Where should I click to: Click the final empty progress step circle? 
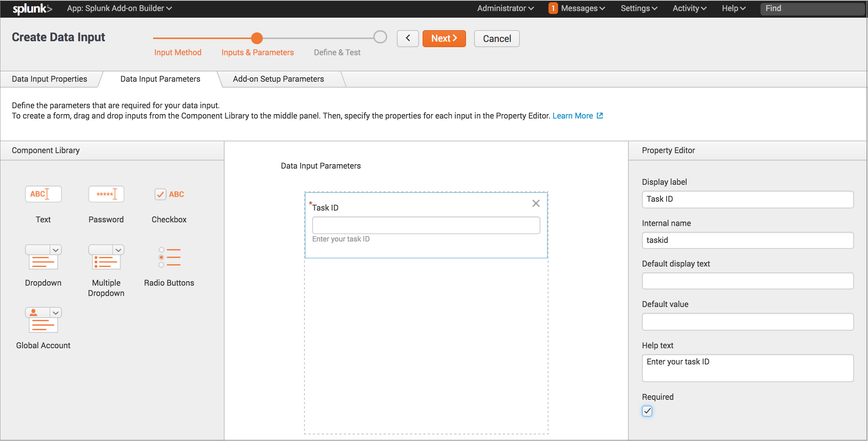[x=380, y=37]
